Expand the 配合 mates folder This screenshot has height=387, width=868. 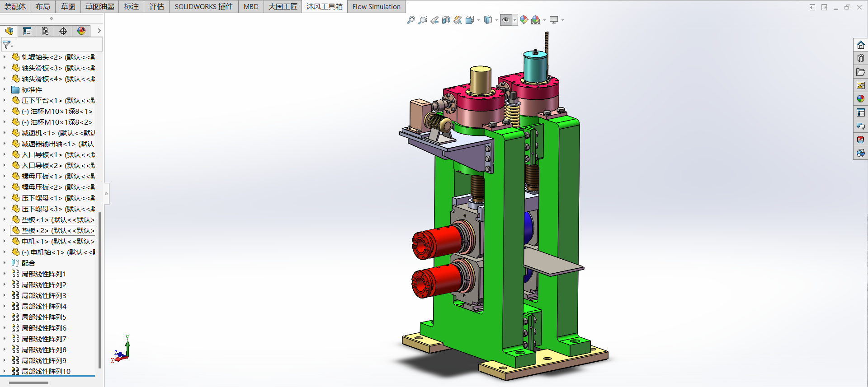(5, 263)
